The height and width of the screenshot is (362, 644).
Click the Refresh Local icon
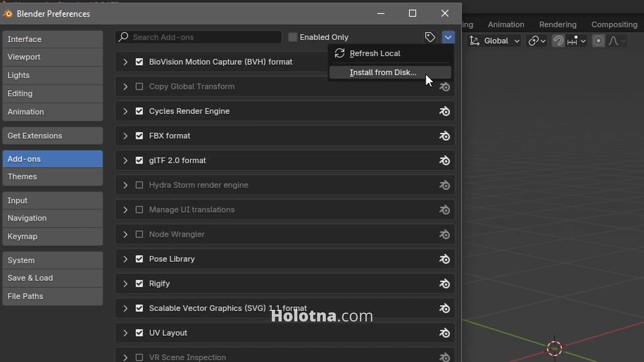340,53
